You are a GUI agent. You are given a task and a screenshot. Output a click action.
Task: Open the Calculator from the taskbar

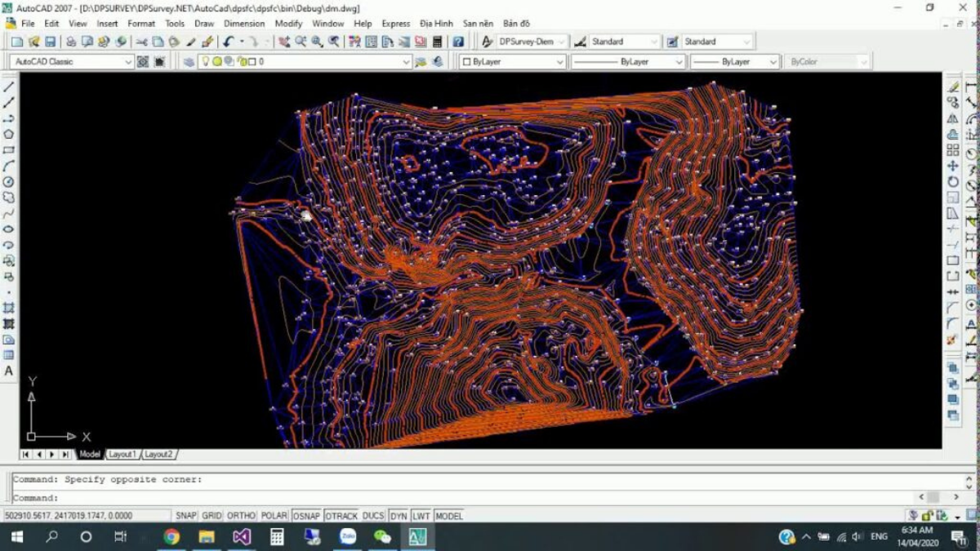277,537
